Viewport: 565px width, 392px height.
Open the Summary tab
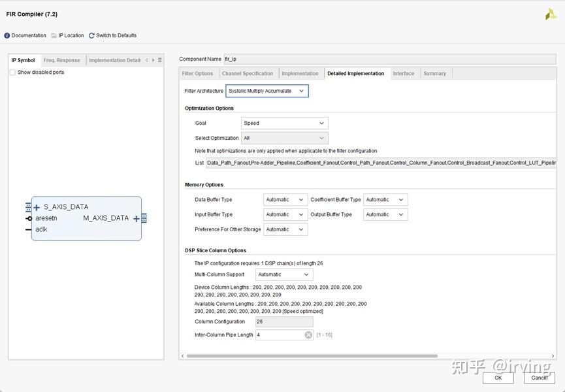point(434,73)
